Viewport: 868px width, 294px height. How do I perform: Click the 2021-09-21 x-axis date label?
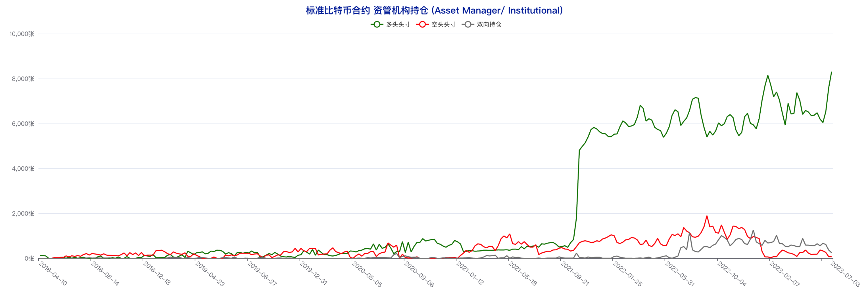pyautogui.click(x=575, y=274)
